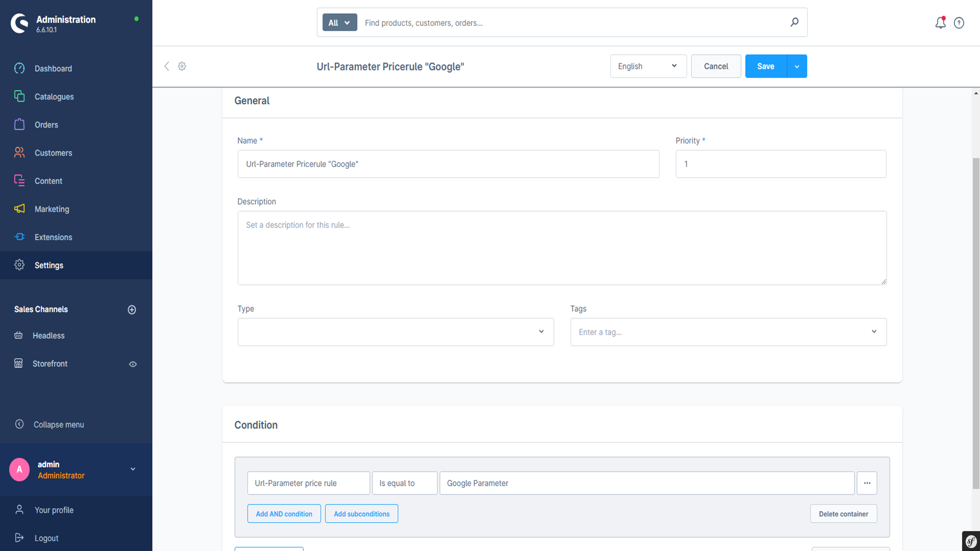Click the Logout door icon
Image resolution: width=980 pixels, height=551 pixels.
19,538
